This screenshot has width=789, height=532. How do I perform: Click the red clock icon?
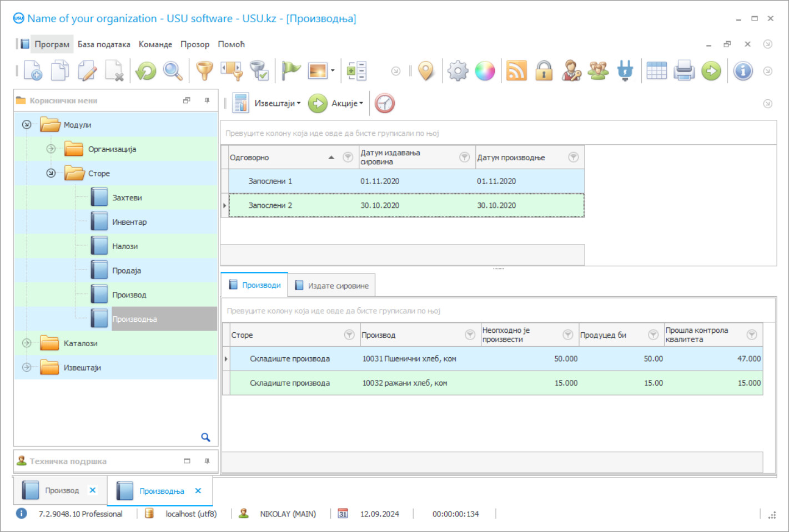point(384,103)
